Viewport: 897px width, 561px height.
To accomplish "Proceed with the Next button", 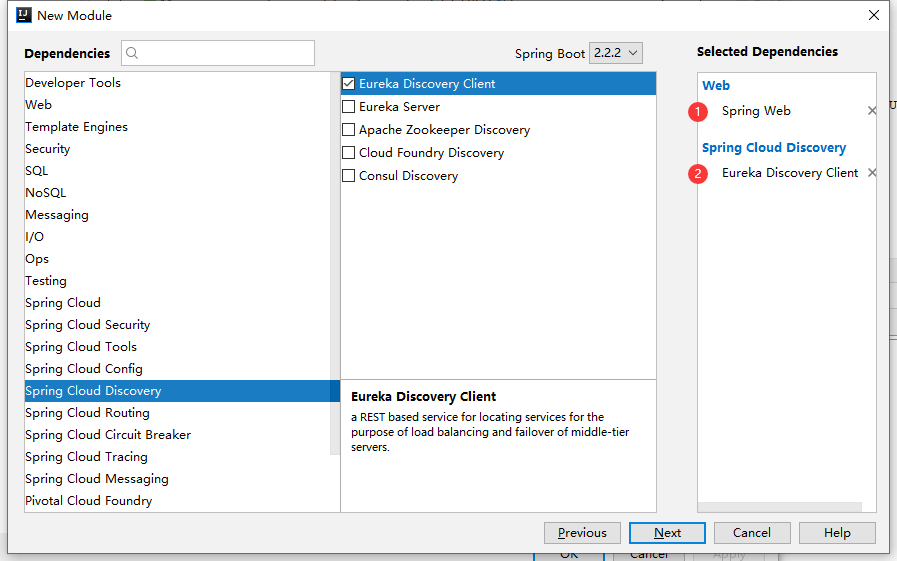I will coord(667,532).
